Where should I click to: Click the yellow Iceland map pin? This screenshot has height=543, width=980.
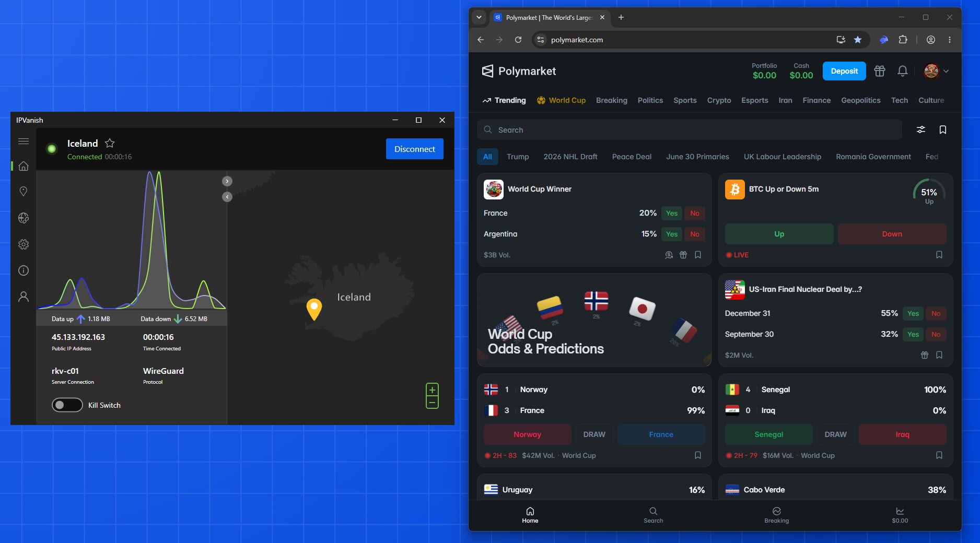(314, 309)
